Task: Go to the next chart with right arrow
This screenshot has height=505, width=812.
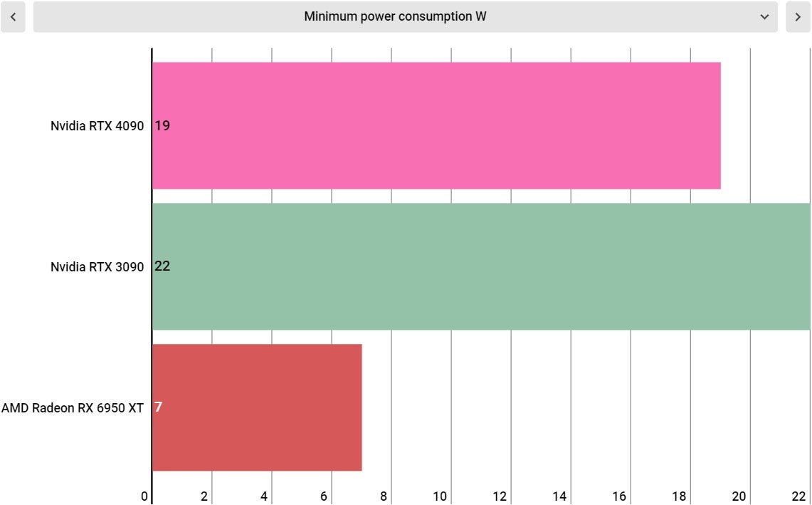Action: click(798, 16)
